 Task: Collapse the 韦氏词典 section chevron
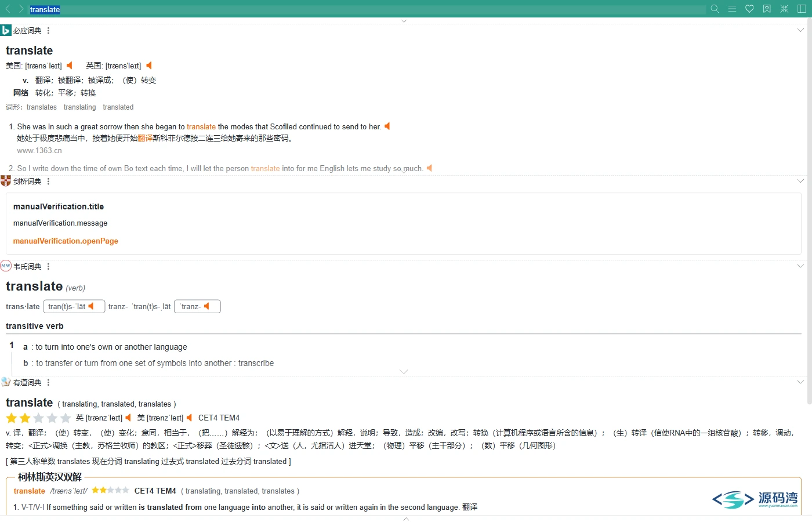pyautogui.click(x=800, y=266)
